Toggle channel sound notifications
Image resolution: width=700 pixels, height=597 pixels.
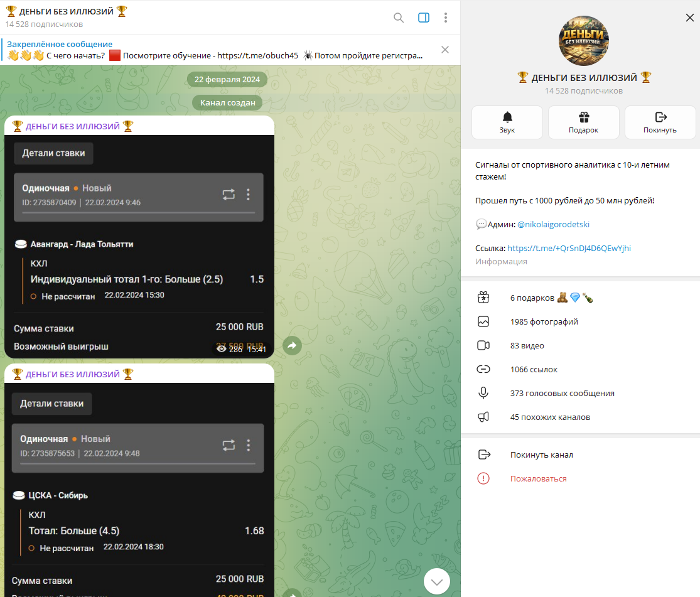(x=507, y=122)
